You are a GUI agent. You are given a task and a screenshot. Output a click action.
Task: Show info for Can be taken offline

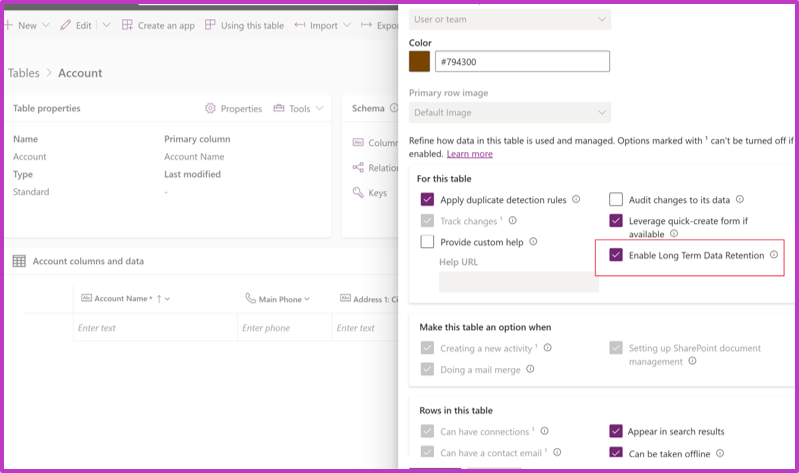point(720,453)
